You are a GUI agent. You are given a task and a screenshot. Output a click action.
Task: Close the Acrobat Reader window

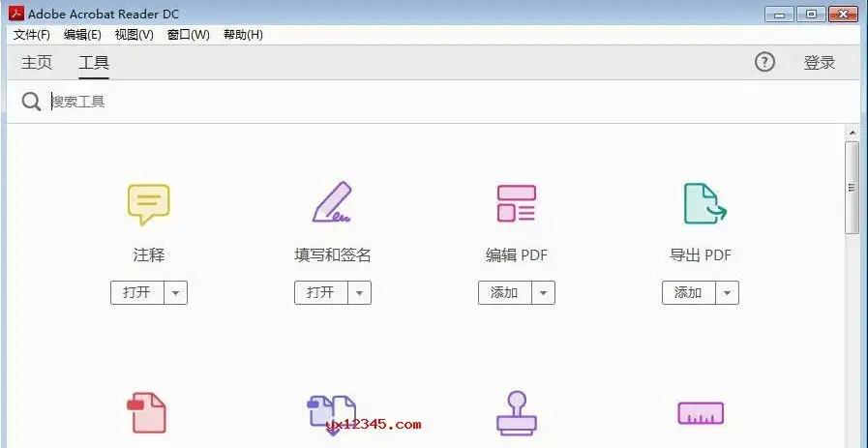pyautogui.click(x=844, y=14)
